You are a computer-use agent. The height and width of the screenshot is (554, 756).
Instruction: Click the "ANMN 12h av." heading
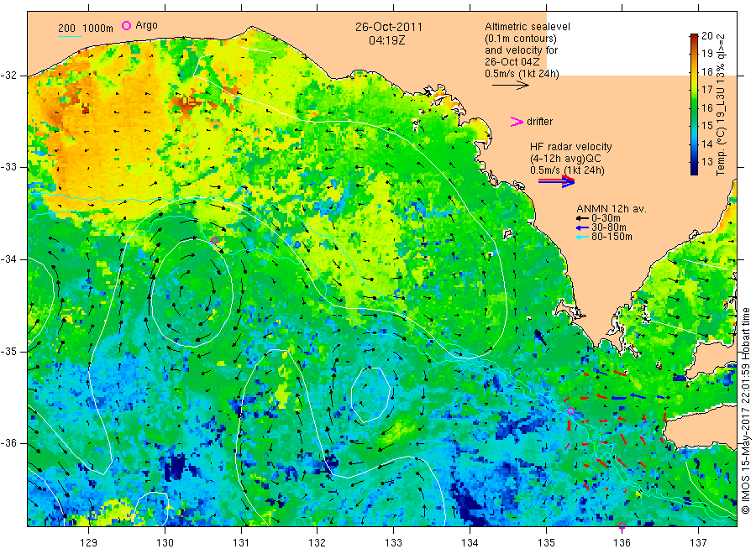point(612,209)
